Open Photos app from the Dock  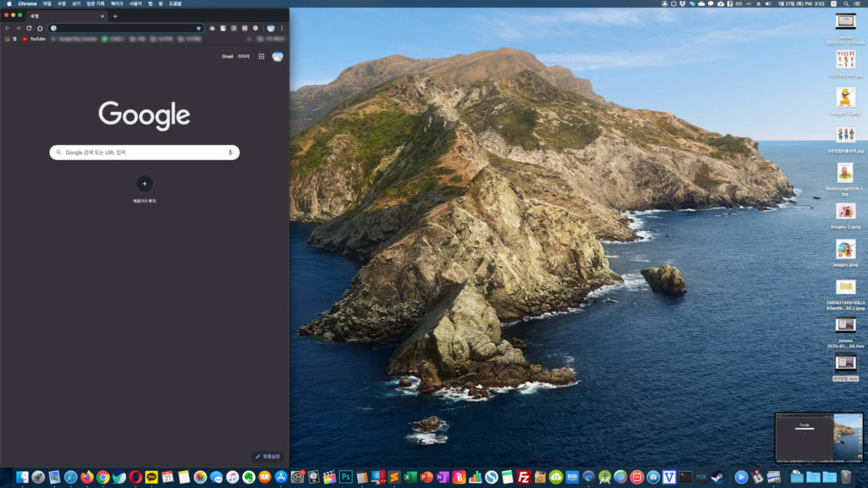click(200, 477)
